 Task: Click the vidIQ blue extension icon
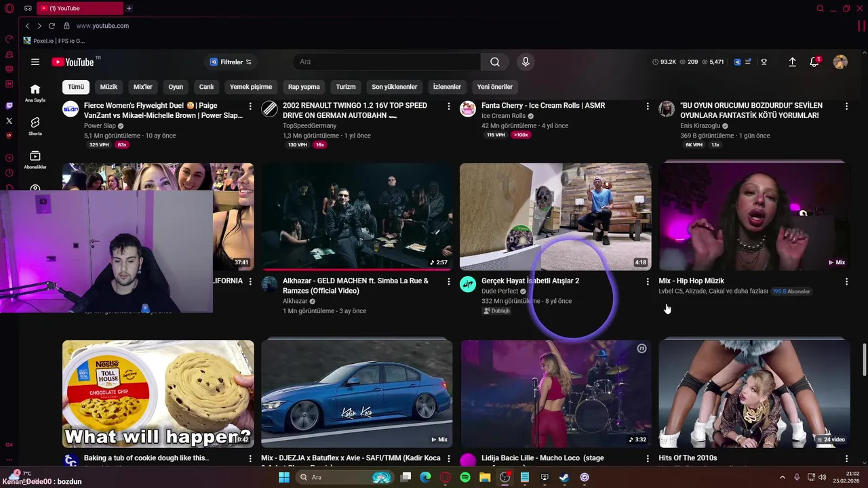737,62
